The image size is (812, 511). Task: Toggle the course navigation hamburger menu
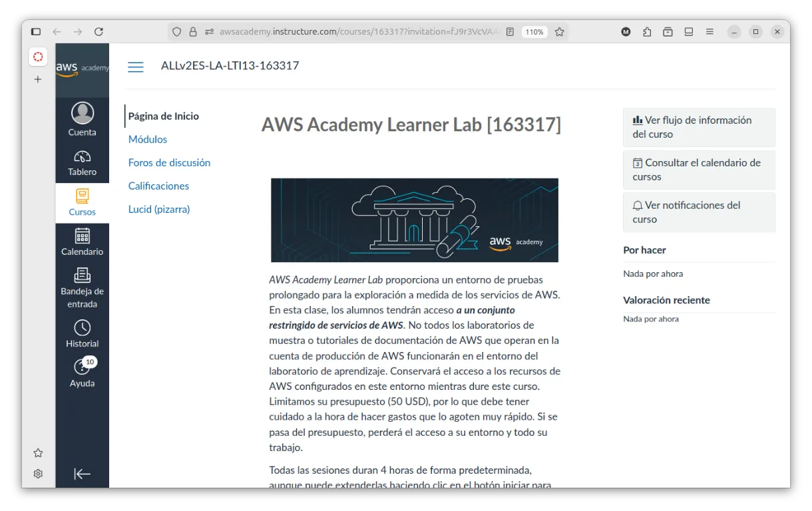pyautogui.click(x=136, y=67)
